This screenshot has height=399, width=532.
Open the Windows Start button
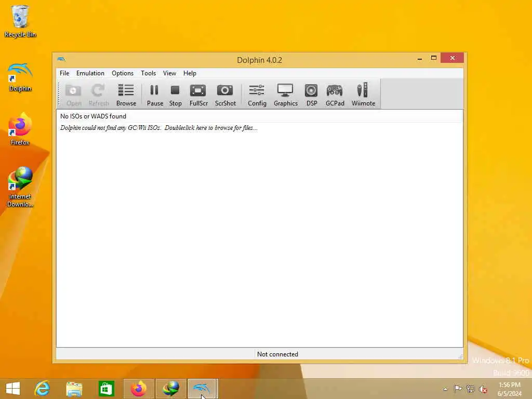[13, 389]
